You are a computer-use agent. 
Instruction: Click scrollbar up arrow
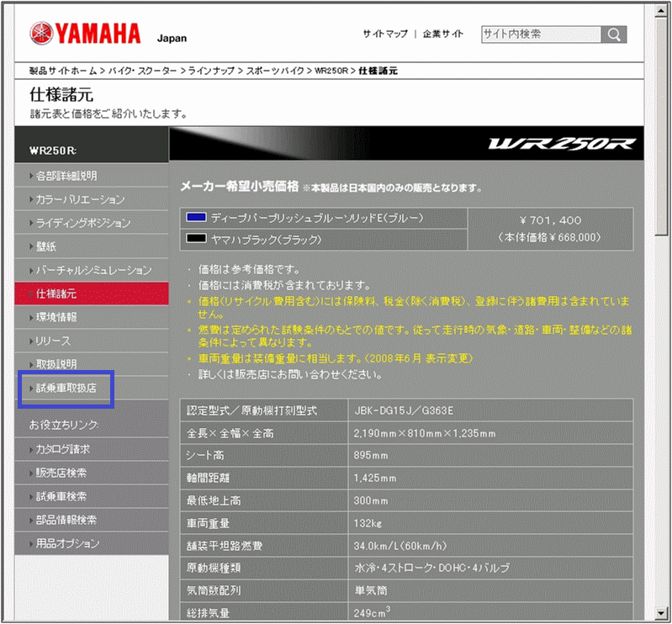pos(660,12)
